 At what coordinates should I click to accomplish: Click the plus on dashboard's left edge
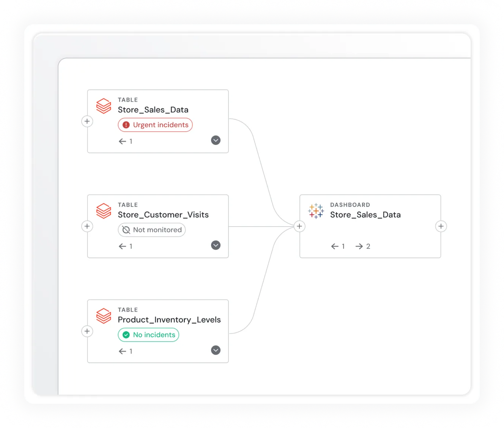[299, 227]
